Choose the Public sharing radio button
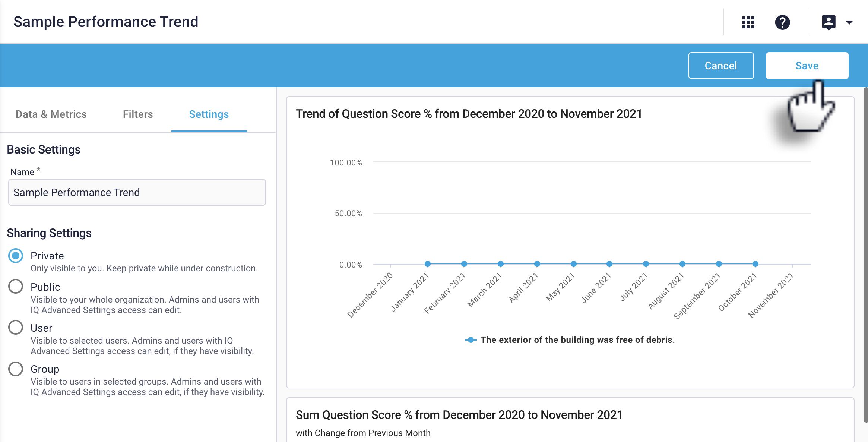 (16, 287)
